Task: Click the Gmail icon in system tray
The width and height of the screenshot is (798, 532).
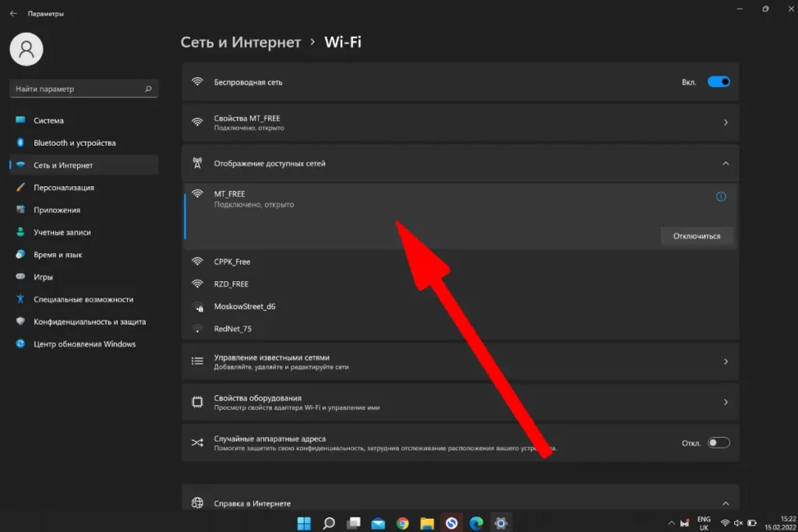Action: tap(684, 523)
